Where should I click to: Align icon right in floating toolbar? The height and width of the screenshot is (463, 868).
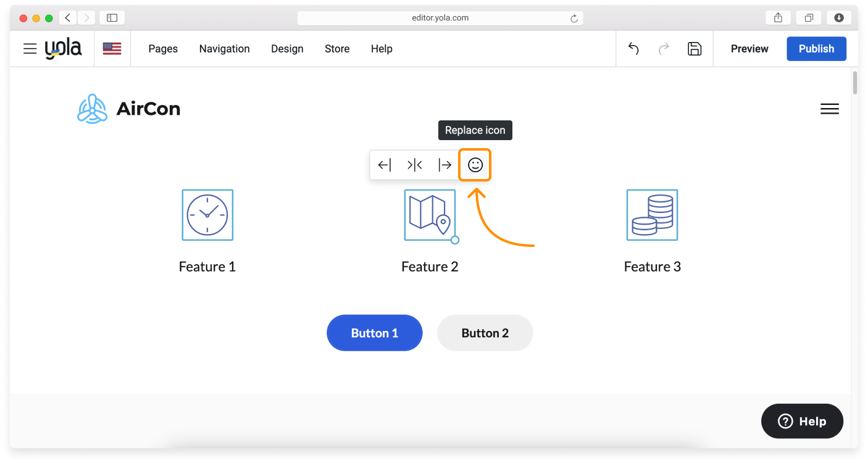pos(444,165)
